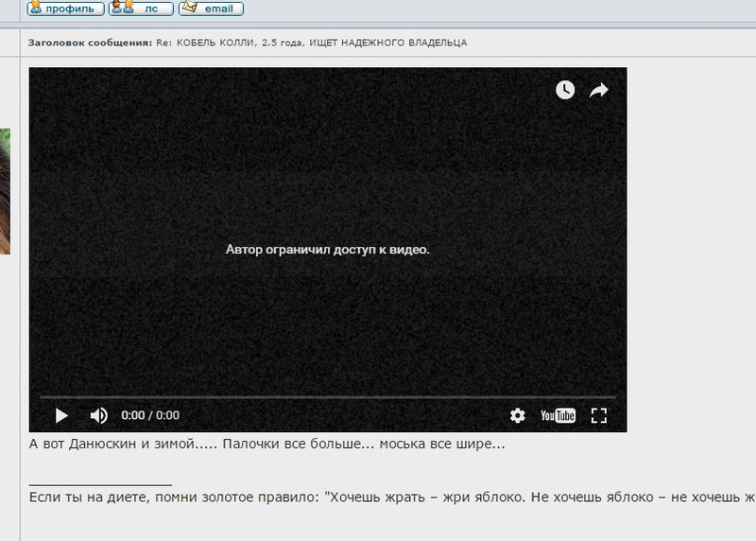
Task: Click the 'Автор ограничил доступ к видео' message
Action: [x=327, y=250]
